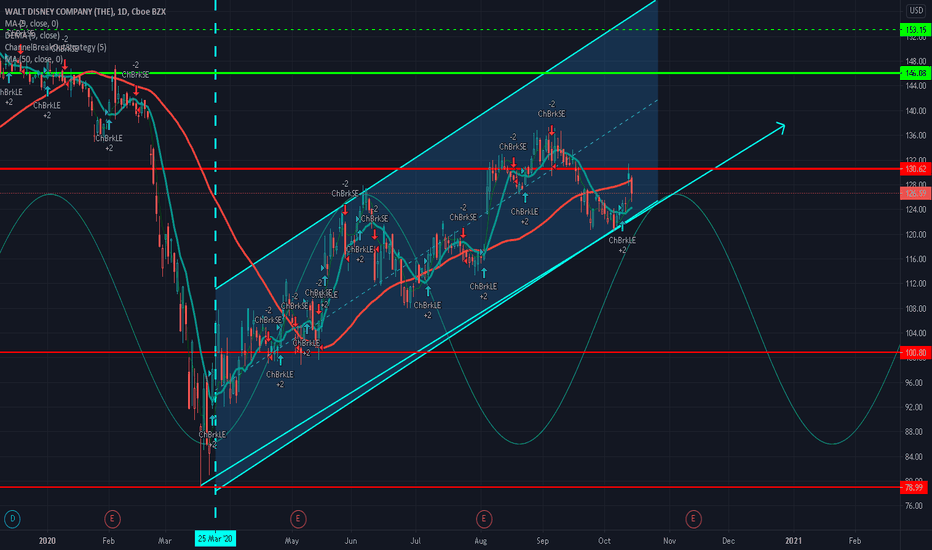
Task: Select the 'MA (50, close, 0)' indicator legend
Action: 34,59
